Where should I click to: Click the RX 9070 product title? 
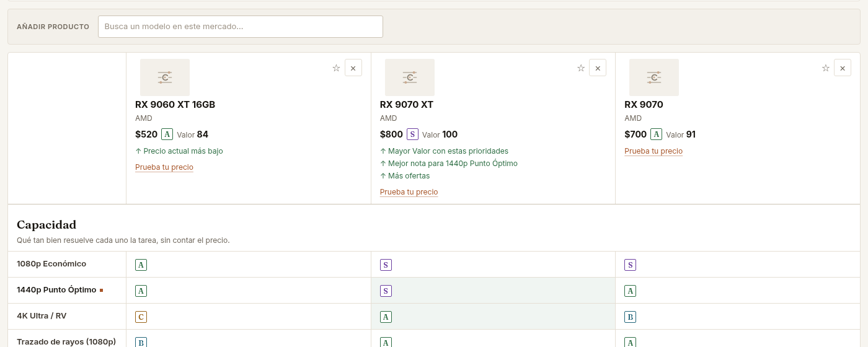[644, 105]
